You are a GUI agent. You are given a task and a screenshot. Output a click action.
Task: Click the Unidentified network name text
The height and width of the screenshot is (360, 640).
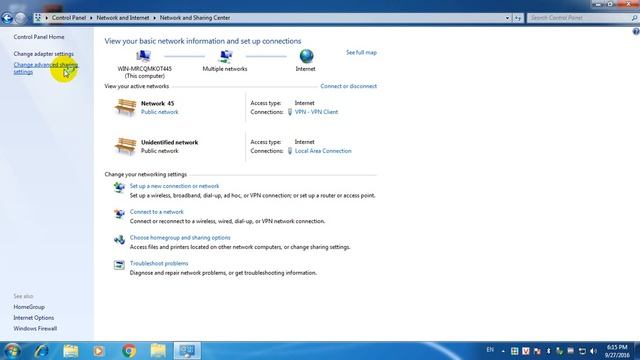pos(169,142)
